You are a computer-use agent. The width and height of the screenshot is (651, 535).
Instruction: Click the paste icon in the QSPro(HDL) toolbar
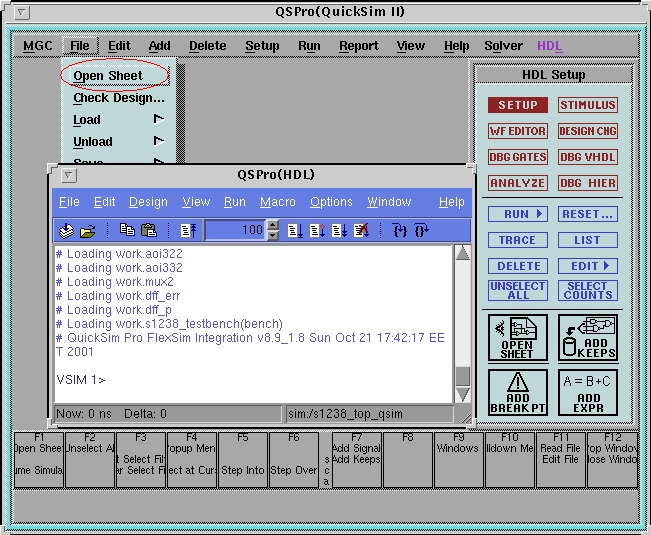coord(149,230)
